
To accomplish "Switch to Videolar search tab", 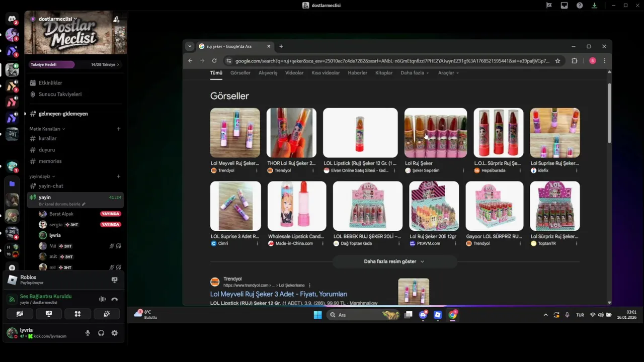I will coord(294,73).
